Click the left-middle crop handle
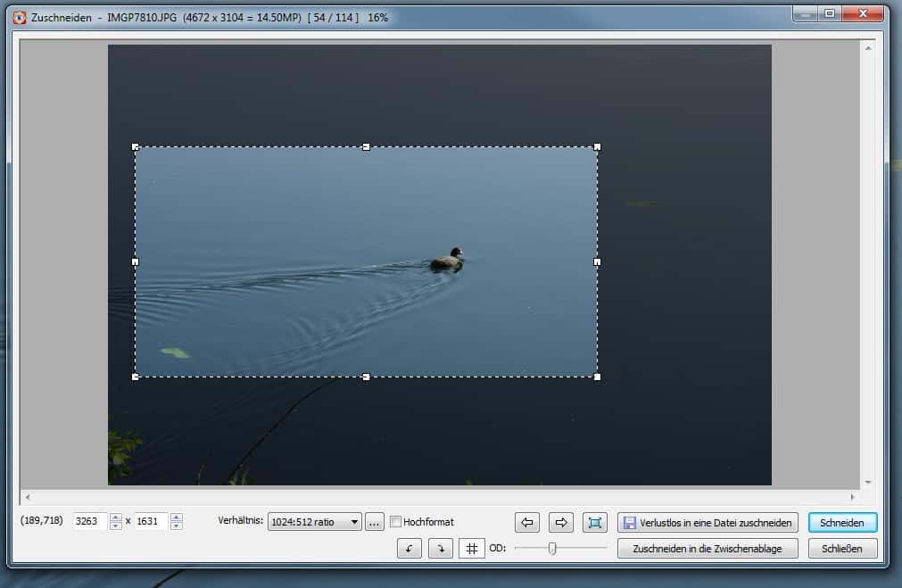Viewport: 902px width, 588px height. (x=136, y=261)
